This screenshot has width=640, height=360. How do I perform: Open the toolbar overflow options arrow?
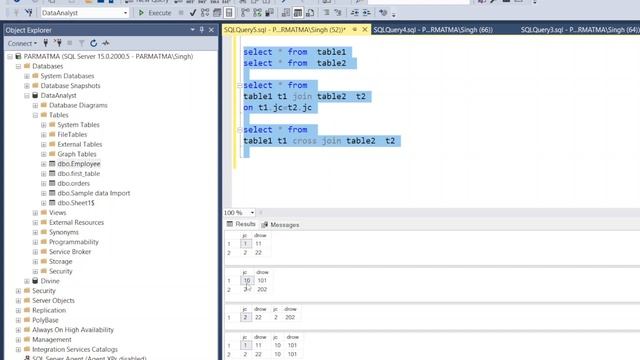394,15
